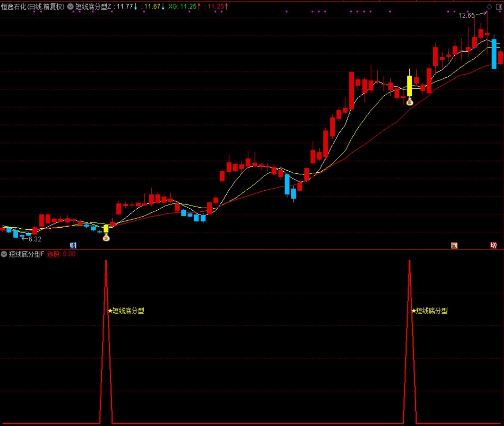Click the 选股: 0.00 value

click(x=61, y=254)
